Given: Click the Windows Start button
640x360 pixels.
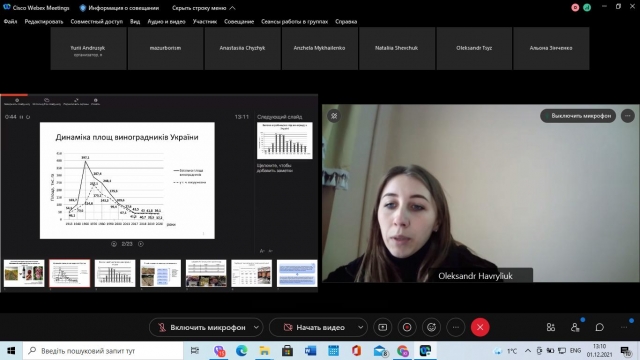Looking at the screenshot, I should click(x=11, y=351).
